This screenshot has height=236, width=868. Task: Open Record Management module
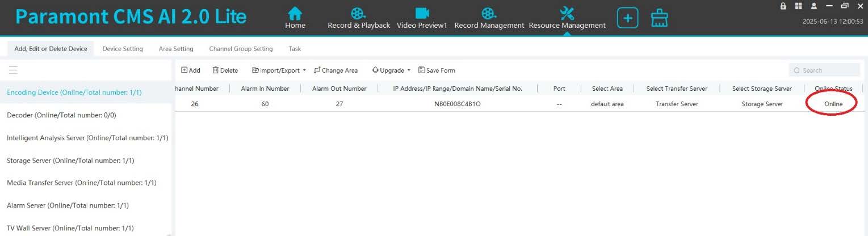coord(489,18)
